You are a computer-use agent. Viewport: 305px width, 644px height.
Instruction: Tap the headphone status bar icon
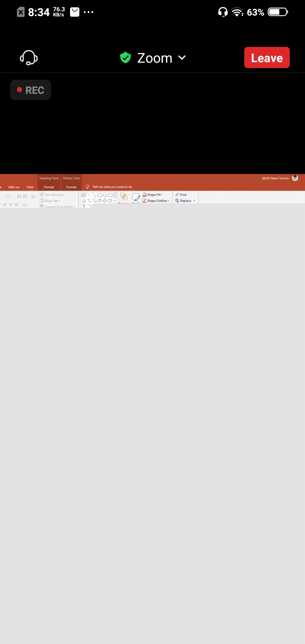tap(223, 12)
